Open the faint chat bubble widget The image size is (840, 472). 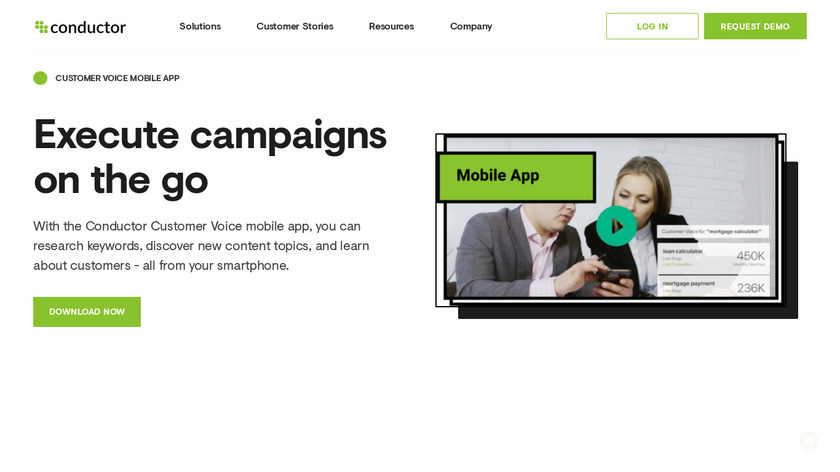point(809,441)
